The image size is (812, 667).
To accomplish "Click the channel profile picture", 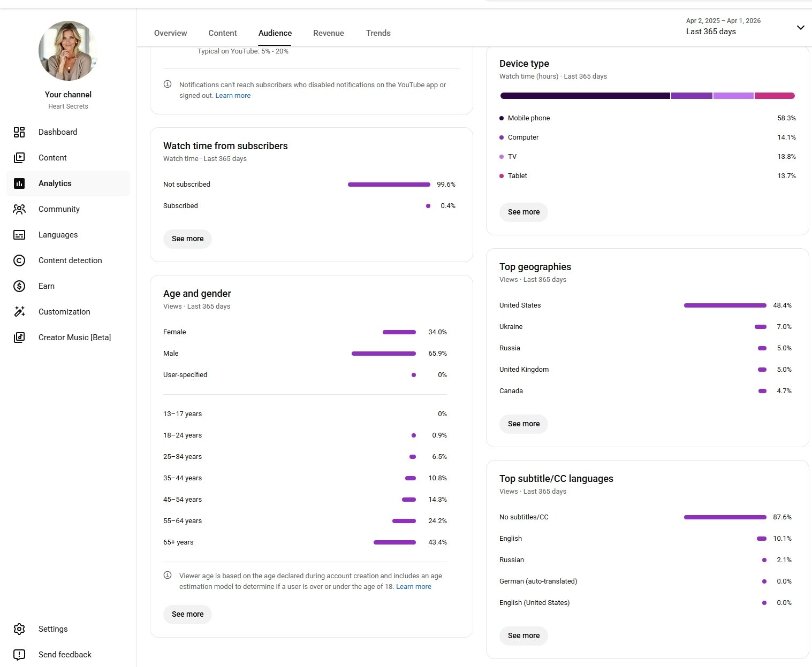I will point(68,51).
